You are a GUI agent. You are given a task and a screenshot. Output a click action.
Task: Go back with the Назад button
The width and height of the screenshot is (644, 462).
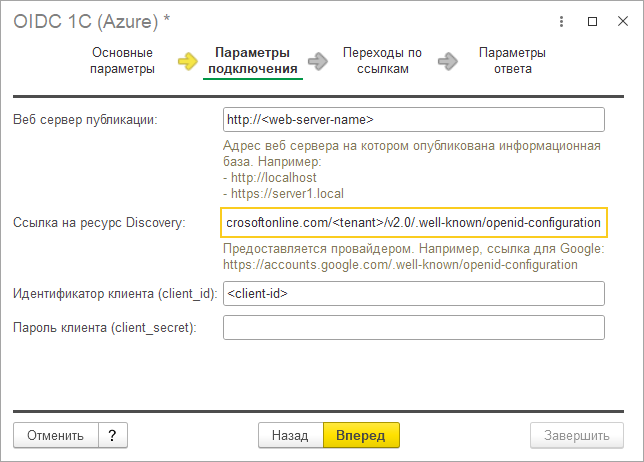coord(290,436)
